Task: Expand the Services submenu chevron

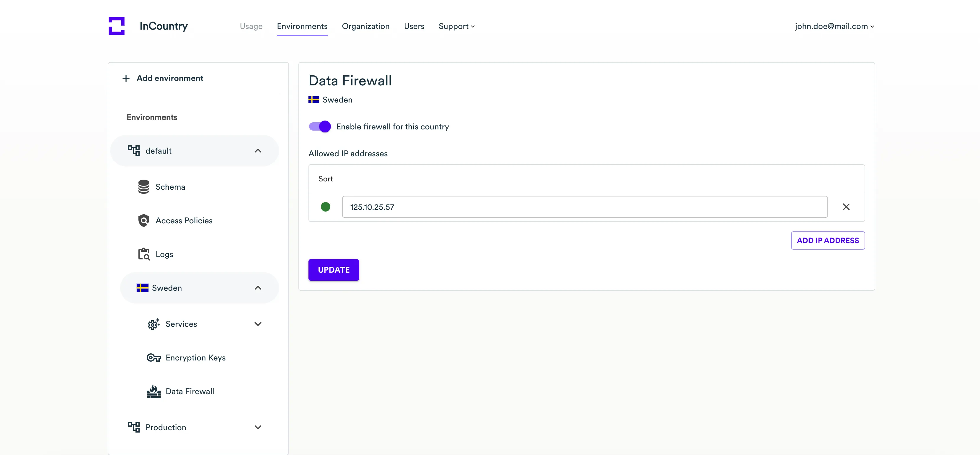Action: click(x=258, y=324)
